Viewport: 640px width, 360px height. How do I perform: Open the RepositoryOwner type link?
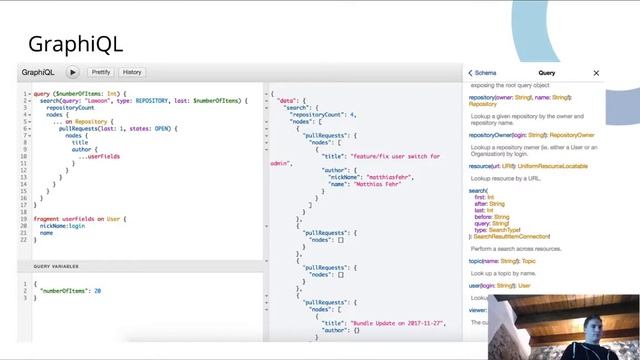pyautogui.click(x=572, y=135)
